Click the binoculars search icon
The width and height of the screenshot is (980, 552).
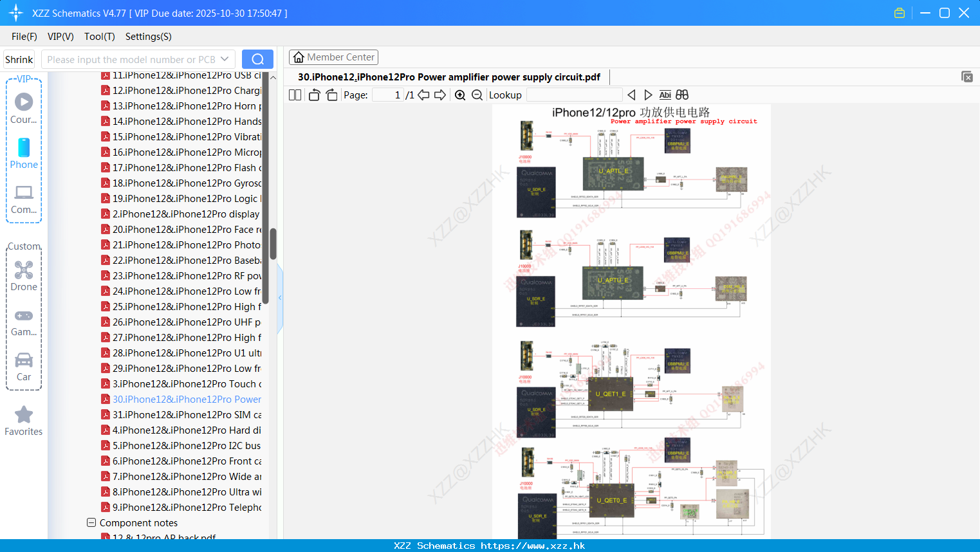[682, 95]
